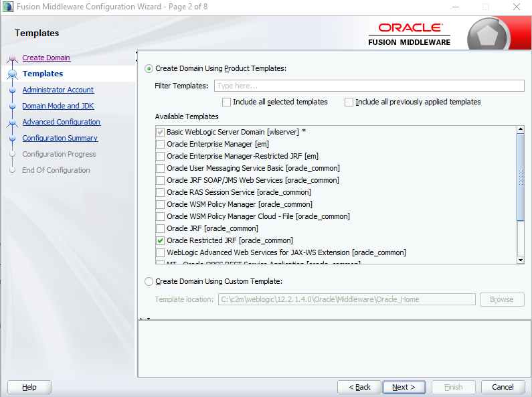Viewport: 532px width, 397px height.
Task: Check Oracle JRF [oracle_common] template
Action: coord(160,229)
